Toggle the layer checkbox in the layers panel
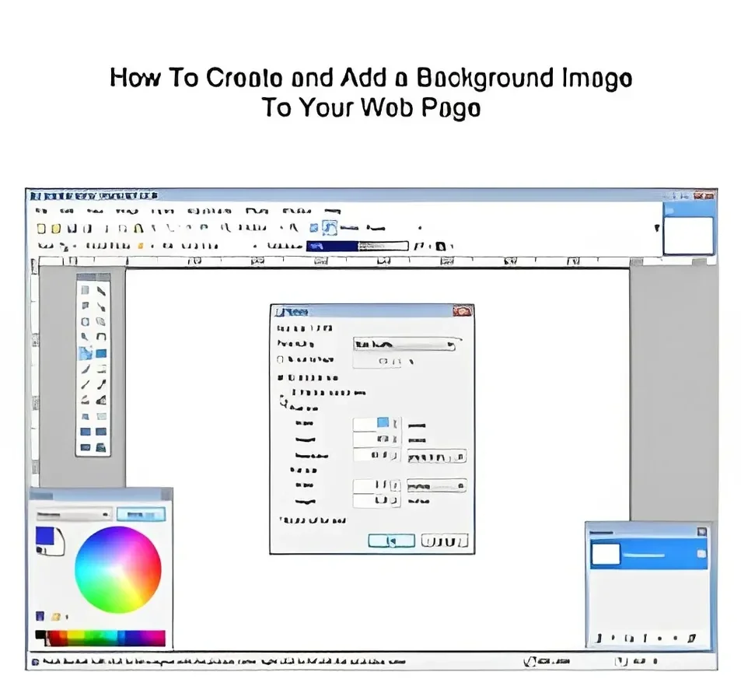The height and width of the screenshot is (700, 741). point(701,554)
